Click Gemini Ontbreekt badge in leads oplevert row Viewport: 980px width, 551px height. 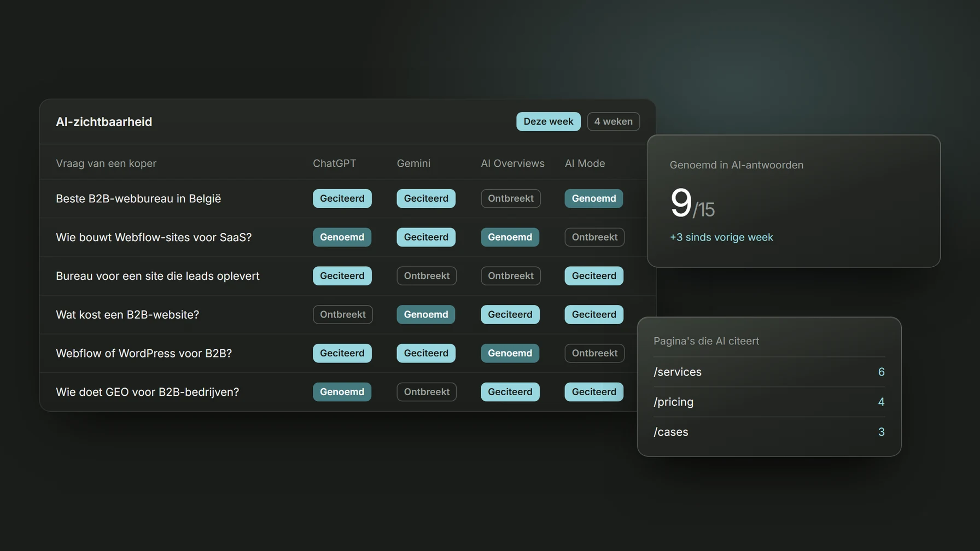pyautogui.click(x=427, y=276)
